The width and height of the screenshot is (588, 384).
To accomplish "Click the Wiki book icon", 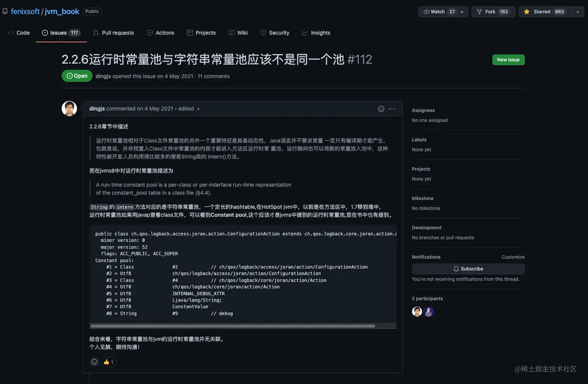I will [231, 33].
